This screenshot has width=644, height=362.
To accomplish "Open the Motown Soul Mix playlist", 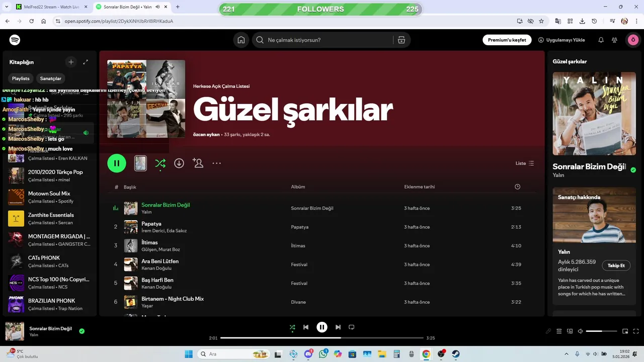I will pos(49,197).
